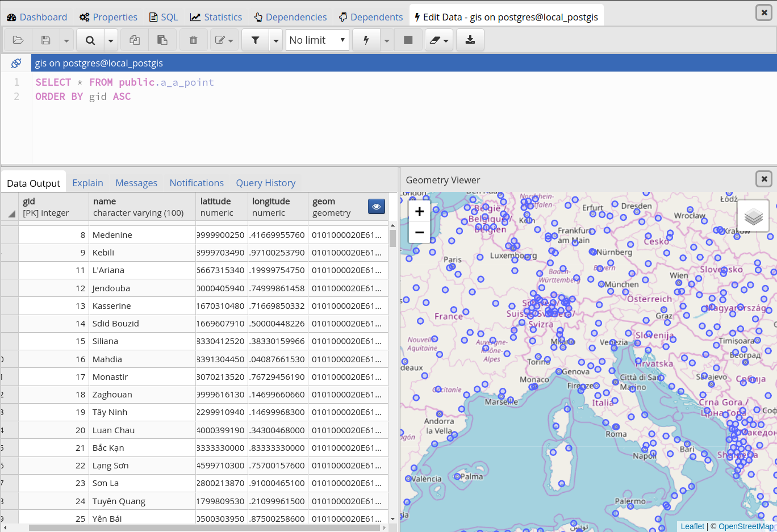This screenshot has height=532, width=777.
Task: Click the Paste icon in toolbar
Action: (162, 40)
